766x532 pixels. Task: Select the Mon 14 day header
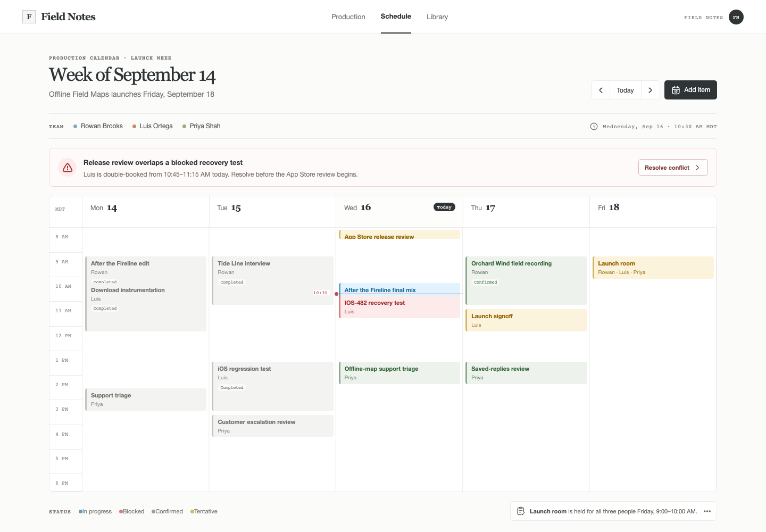coord(146,212)
